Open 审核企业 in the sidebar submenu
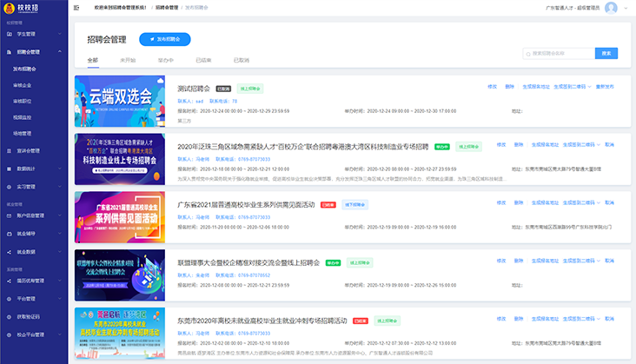This screenshot has width=636, height=364. click(x=23, y=85)
